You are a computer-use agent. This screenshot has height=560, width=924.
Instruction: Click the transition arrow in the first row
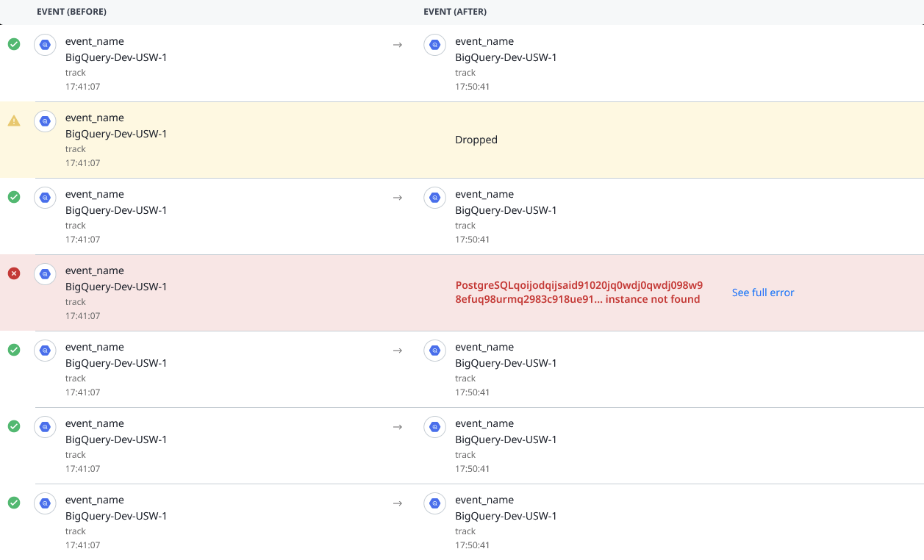tap(397, 45)
